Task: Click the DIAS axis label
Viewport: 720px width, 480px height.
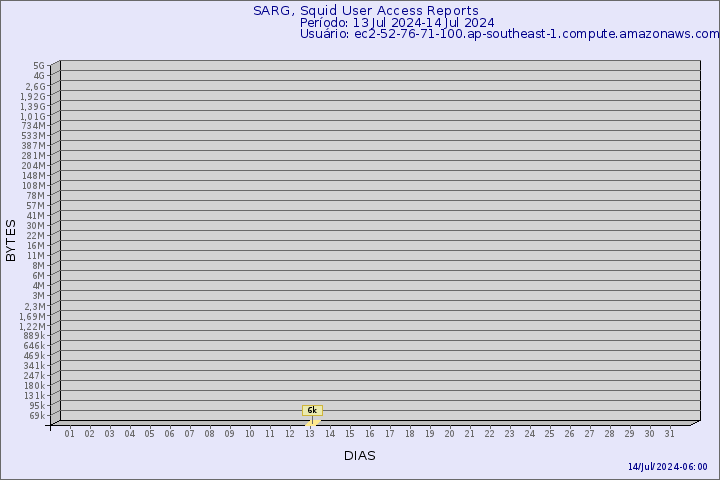Action: [360, 456]
